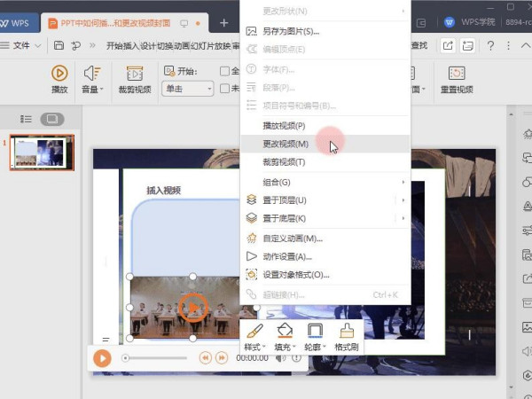Viewport: 532px width, 399px height.
Task: Open the Style brush mini toolbar button
Action: (254, 337)
